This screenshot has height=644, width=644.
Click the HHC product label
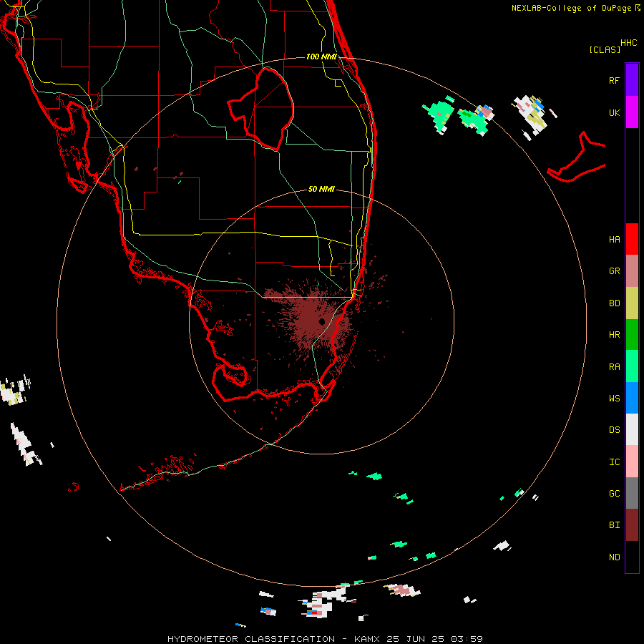[628, 42]
